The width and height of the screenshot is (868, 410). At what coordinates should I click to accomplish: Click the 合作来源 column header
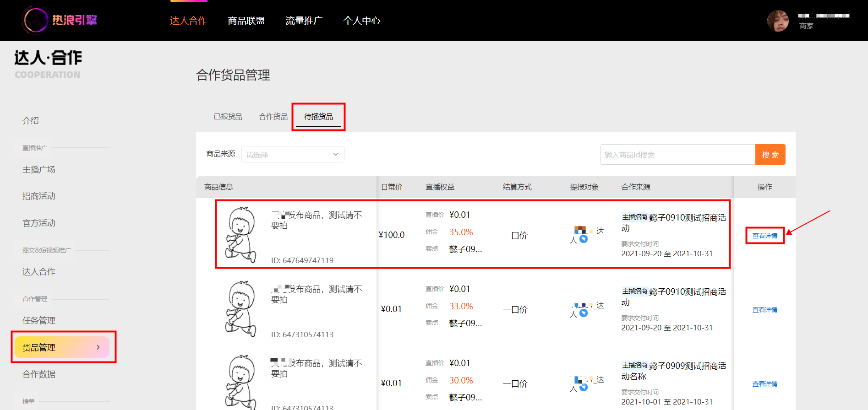coord(636,187)
